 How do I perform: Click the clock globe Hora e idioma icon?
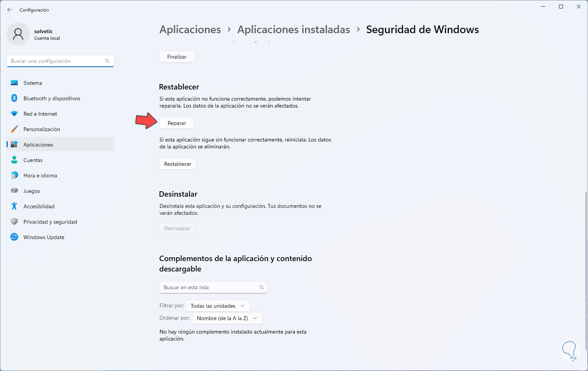(14, 175)
